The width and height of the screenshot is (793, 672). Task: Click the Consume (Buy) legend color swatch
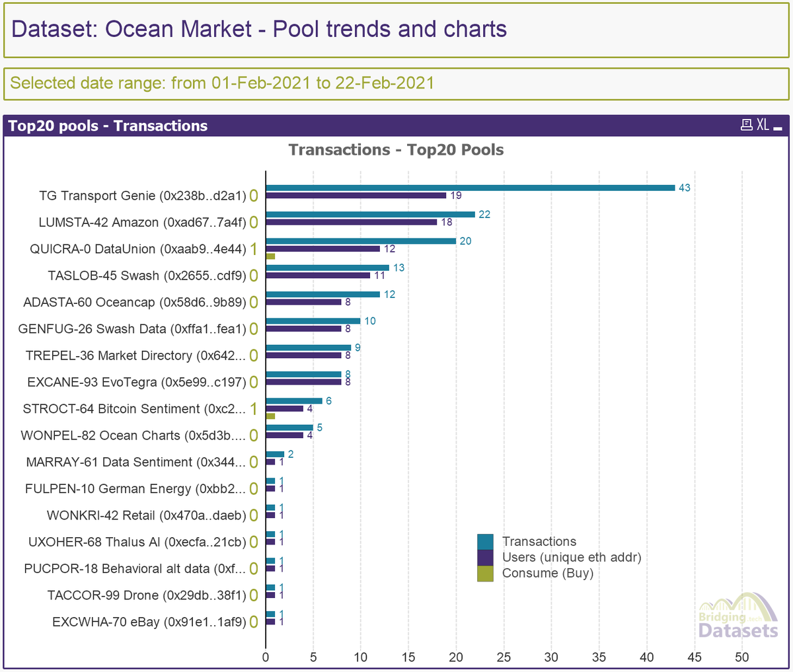[x=485, y=574]
